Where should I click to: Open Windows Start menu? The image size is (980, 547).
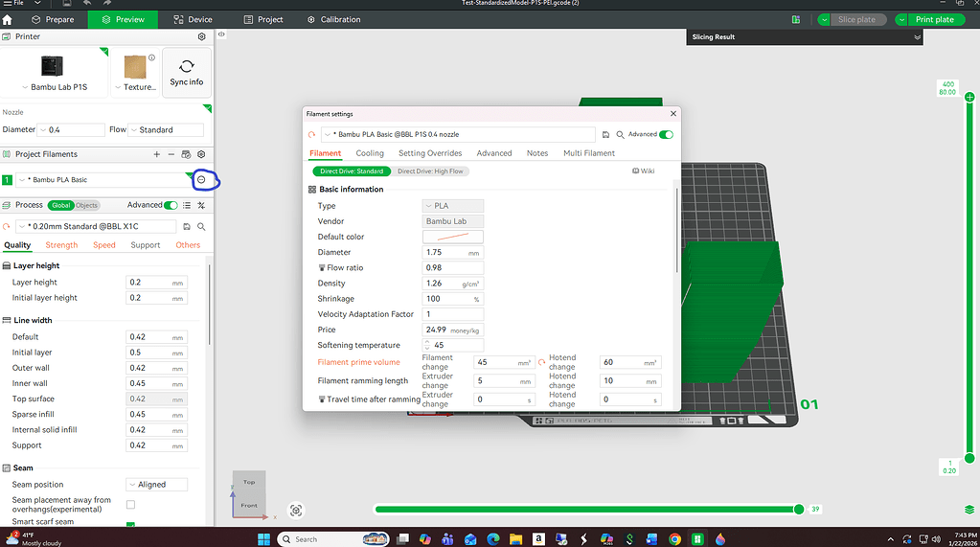263,539
